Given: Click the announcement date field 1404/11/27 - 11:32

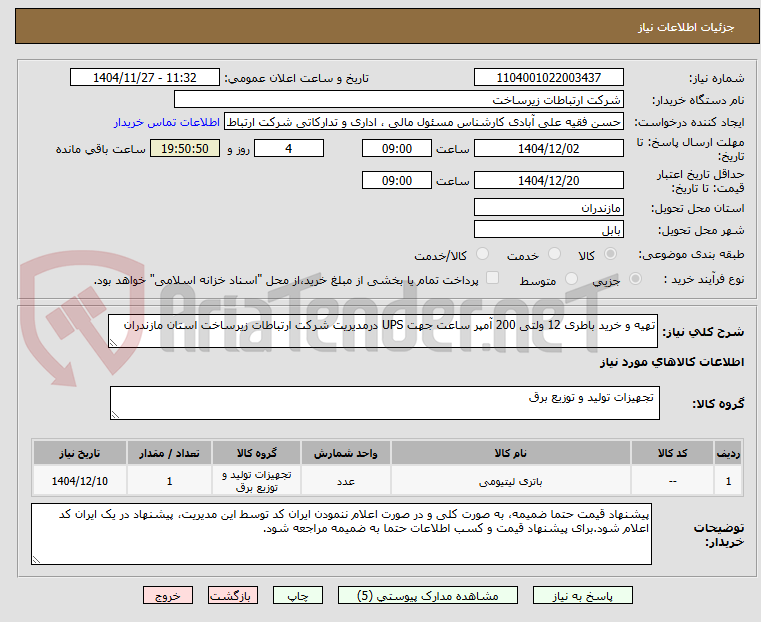Looking at the screenshot, I should pos(145,78).
